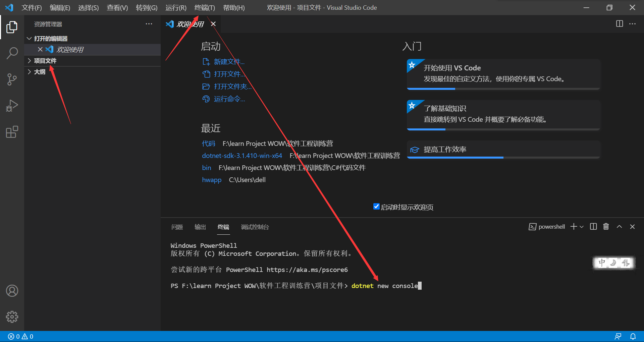The height and width of the screenshot is (342, 644).
Task: Close the 欢迎使用 editor tab
Action: point(213,24)
